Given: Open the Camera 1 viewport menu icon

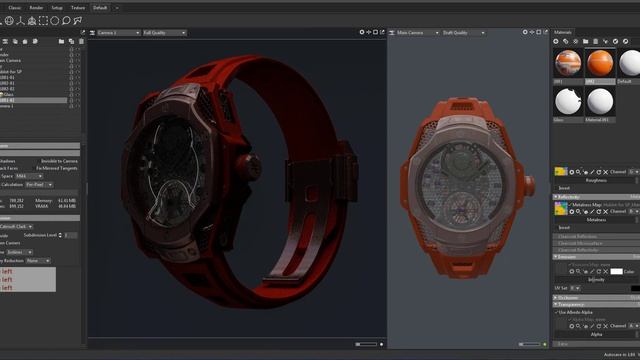Looking at the screenshot, I should pos(92,33).
